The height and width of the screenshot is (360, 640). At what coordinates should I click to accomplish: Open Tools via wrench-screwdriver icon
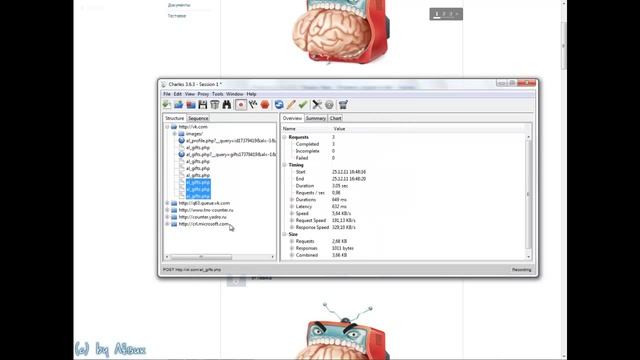(x=317, y=105)
